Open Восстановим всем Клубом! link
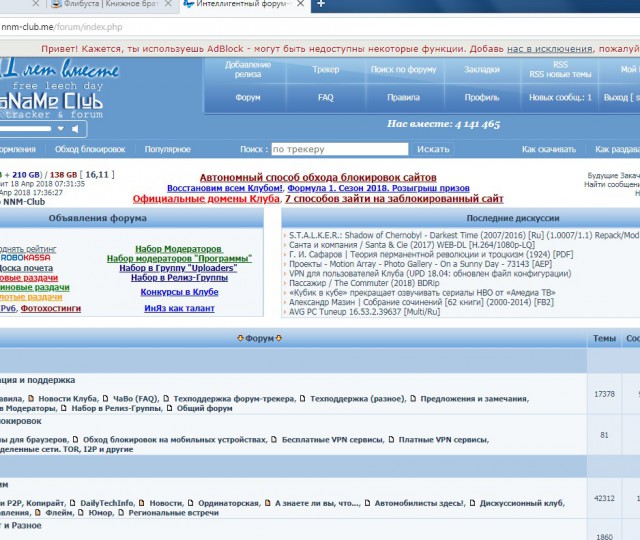 pos(224,188)
